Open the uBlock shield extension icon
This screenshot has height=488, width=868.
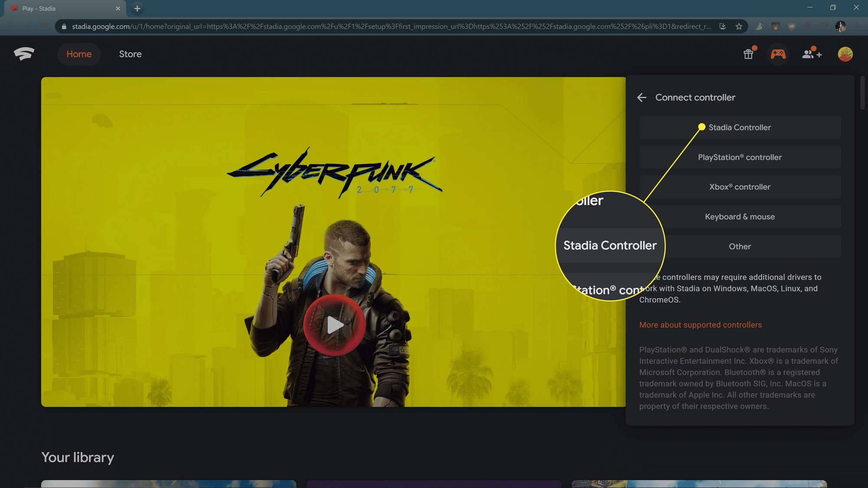tap(792, 26)
